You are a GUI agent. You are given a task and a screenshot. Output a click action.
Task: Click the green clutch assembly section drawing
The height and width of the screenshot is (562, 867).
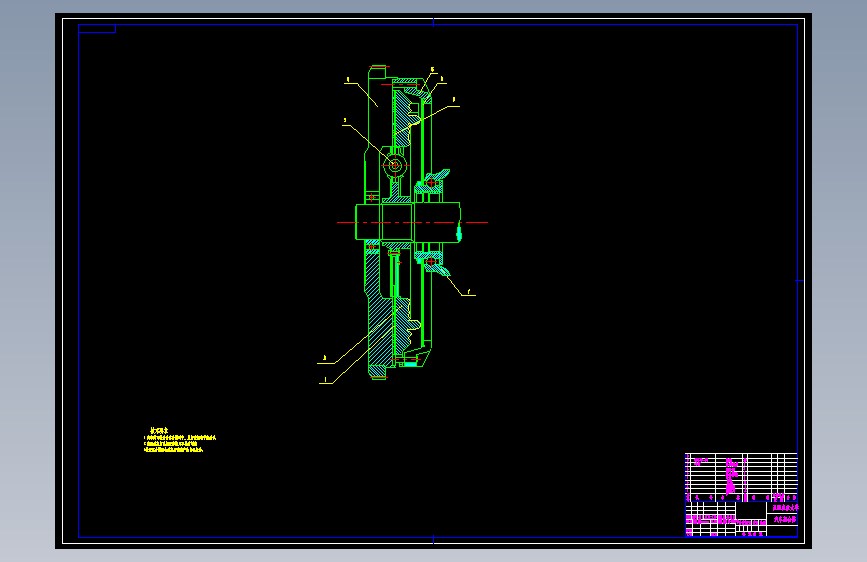pos(408,222)
